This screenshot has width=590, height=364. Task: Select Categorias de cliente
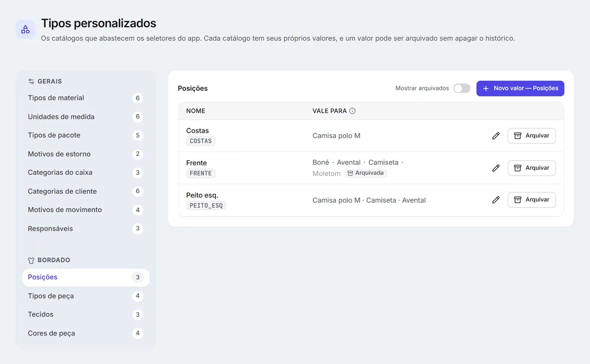coord(86,191)
